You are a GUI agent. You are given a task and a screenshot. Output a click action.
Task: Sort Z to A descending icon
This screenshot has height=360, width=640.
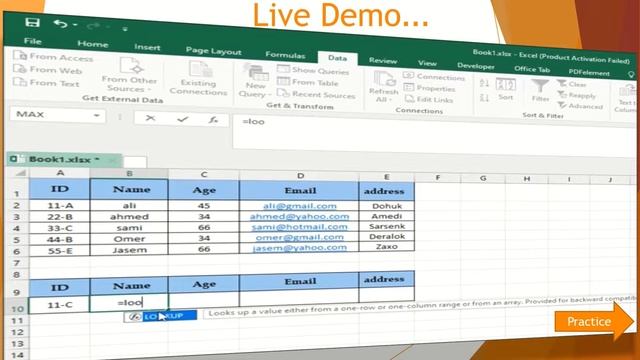pos(484,98)
